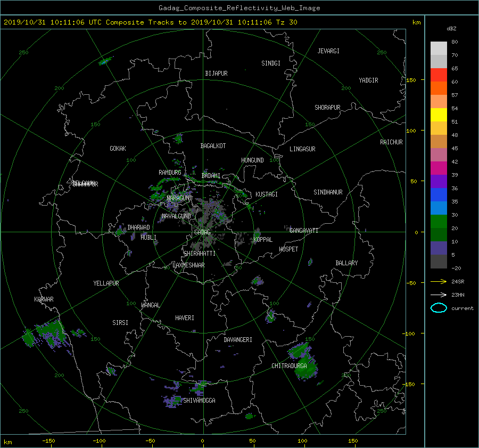Click the green 30 dBZ legend swatch
This screenshot has width=479, height=448.
[x=439, y=222]
